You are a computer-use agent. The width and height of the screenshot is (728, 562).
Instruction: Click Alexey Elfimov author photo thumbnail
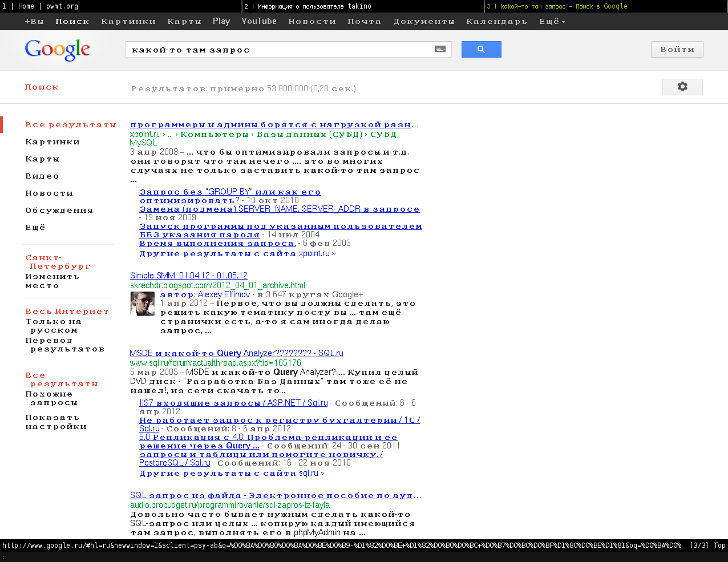pos(142,304)
